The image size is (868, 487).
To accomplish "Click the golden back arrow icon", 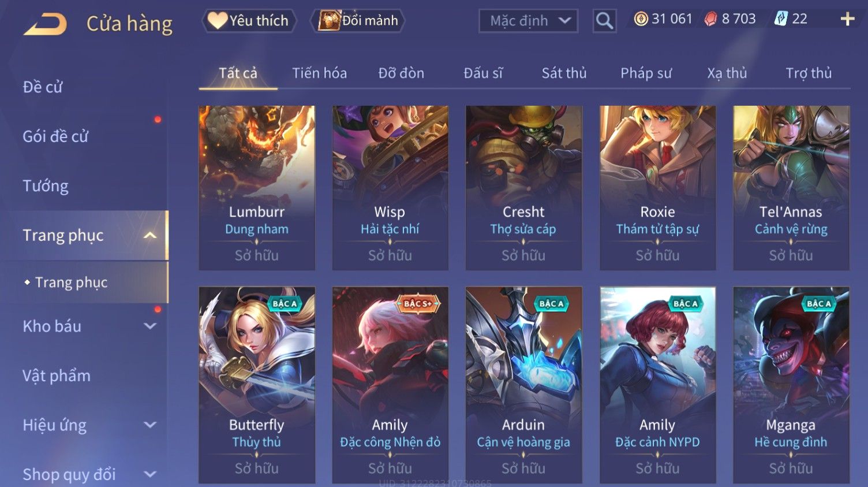I will (x=45, y=24).
